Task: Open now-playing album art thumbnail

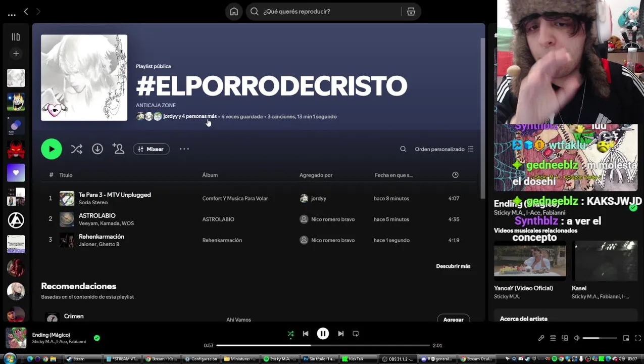Action: pyautogui.click(x=16, y=338)
